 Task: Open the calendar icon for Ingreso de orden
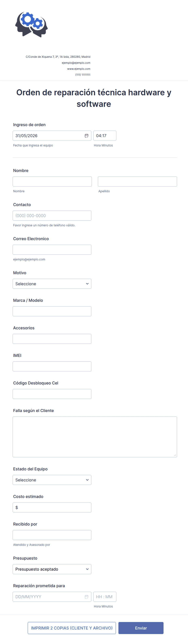[x=87, y=136]
